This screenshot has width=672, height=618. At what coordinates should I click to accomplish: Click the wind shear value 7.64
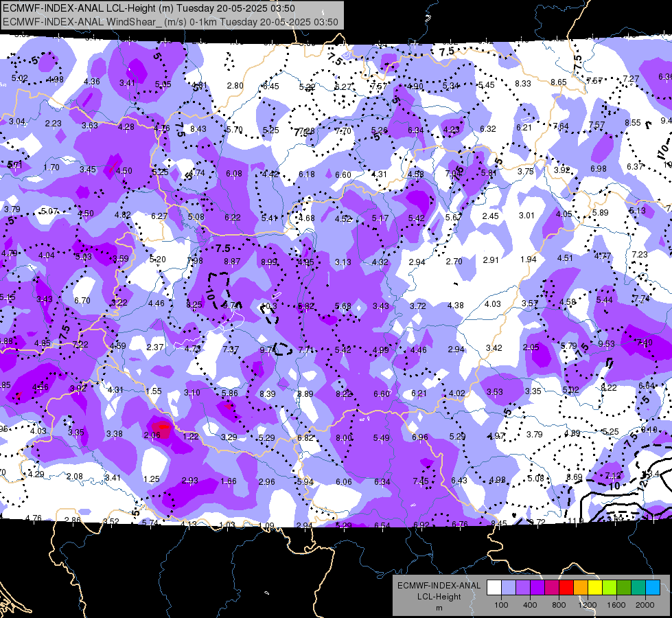click(x=561, y=126)
